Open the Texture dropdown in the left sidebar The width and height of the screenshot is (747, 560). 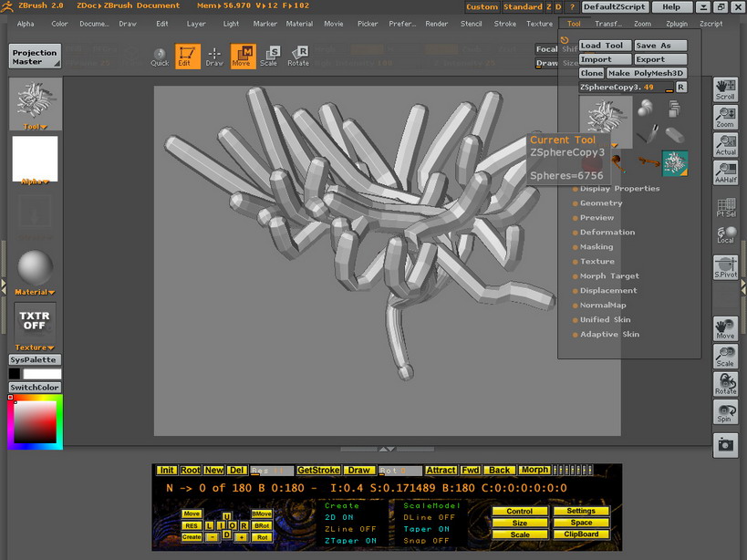(35, 347)
